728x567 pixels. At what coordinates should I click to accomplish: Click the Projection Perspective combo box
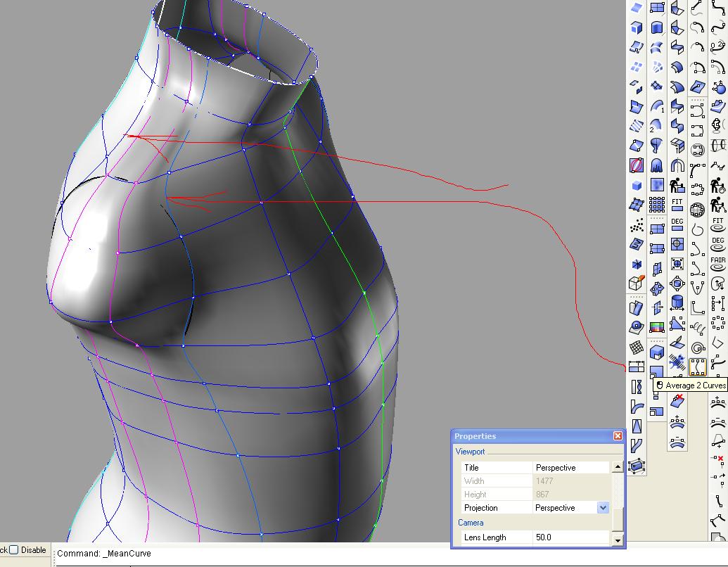pyautogui.click(x=565, y=508)
